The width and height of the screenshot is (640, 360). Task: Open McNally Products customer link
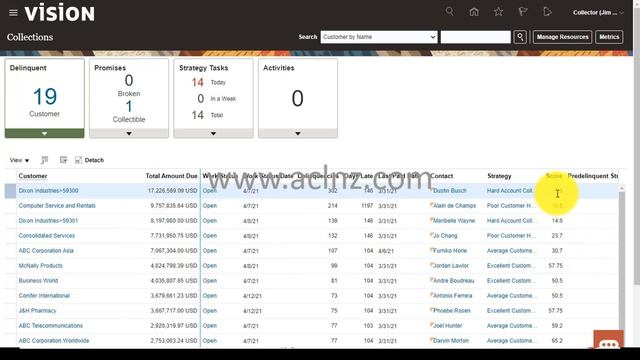pos(40,266)
